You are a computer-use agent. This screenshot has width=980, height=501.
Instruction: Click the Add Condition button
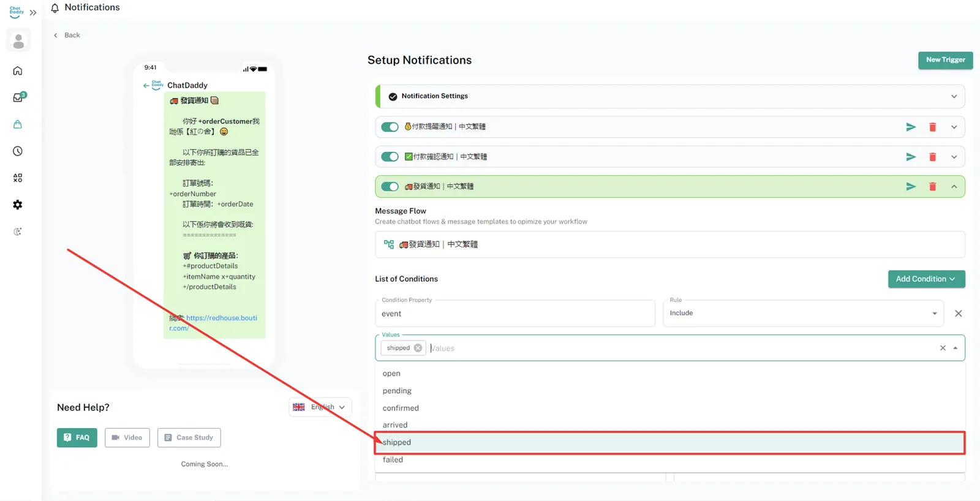point(926,279)
